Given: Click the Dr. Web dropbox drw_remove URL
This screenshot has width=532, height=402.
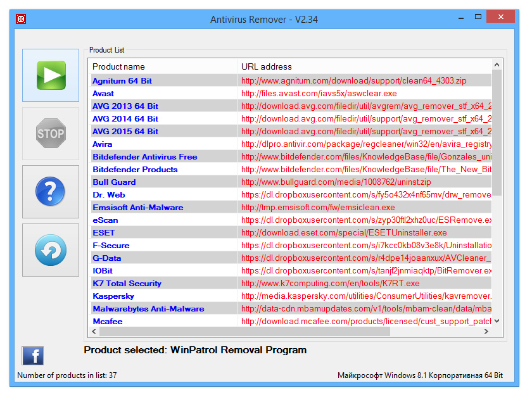Looking at the screenshot, I should 366,195.
